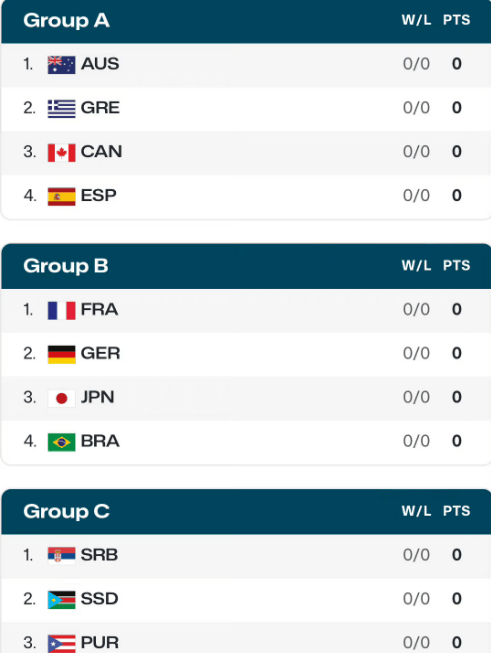Open the AUS team link
Viewport: 491px width, 653px height.
[x=100, y=64]
